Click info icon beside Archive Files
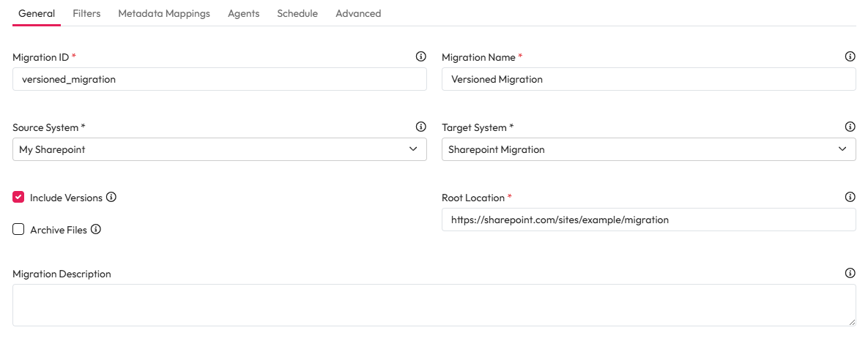Viewport: 868px width, 341px height. coord(96,230)
